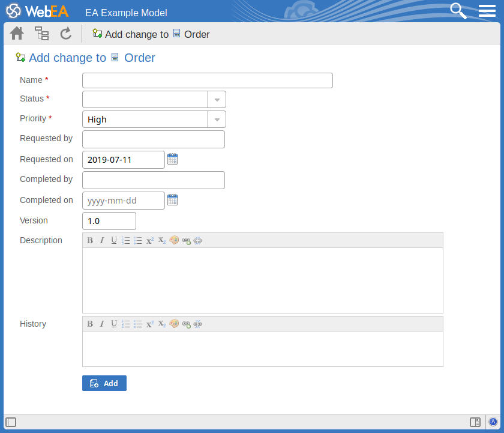Go to the Home page icon
504x433 pixels.
[17, 34]
